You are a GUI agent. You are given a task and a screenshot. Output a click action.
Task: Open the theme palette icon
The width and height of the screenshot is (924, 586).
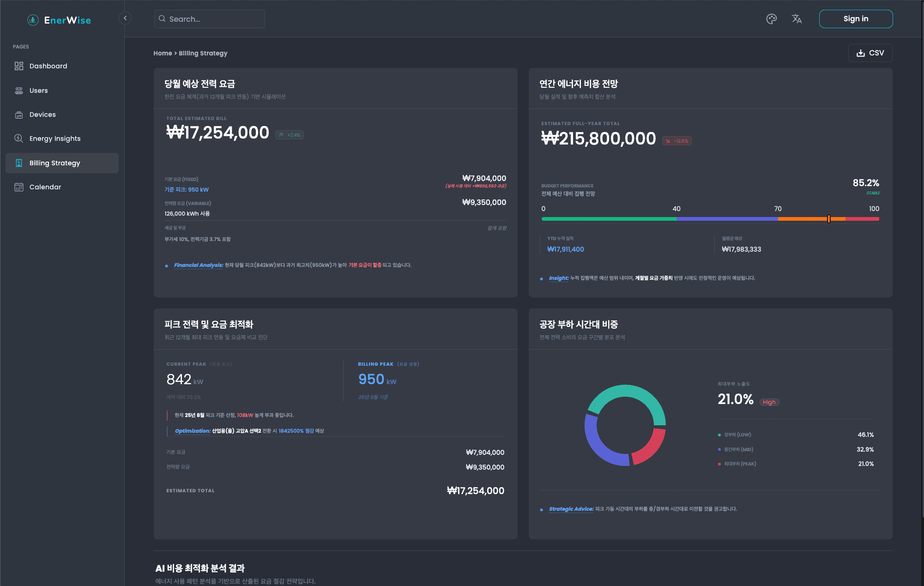click(771, 19)
